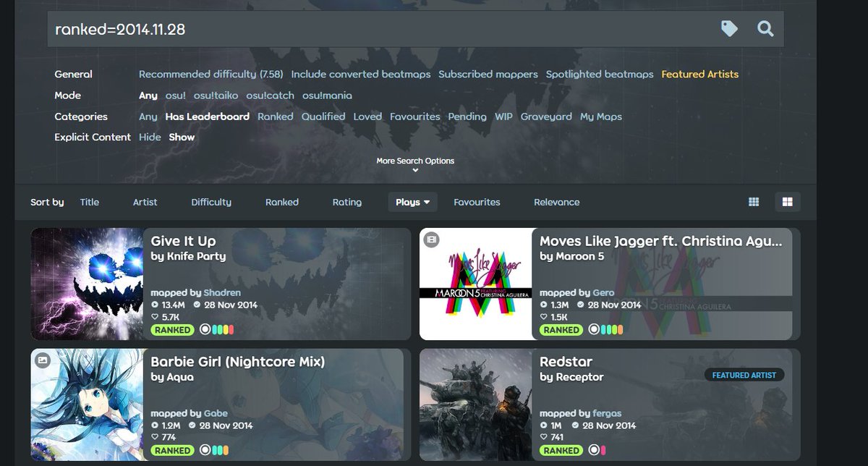
Task: Toggle Spotlighted beatmaps filter
Action: click(x=600, y=75)
